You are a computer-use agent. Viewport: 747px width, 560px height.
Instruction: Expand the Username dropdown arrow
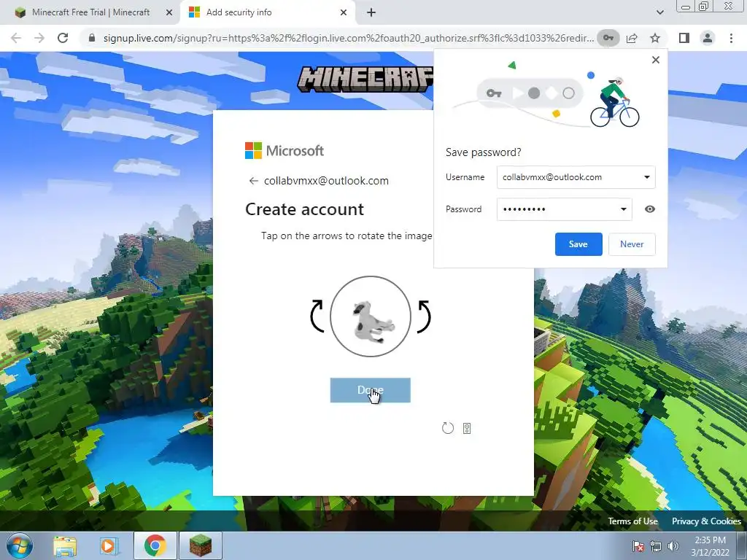647,177
